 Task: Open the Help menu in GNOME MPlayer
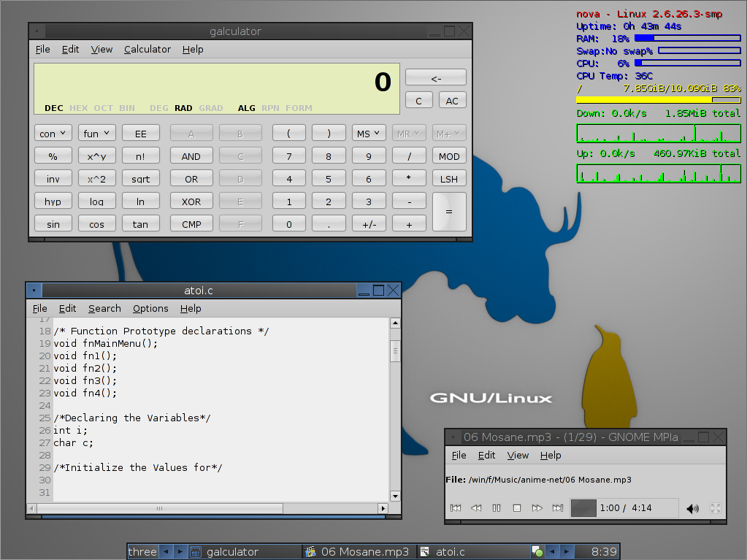[x=551, y=456]
